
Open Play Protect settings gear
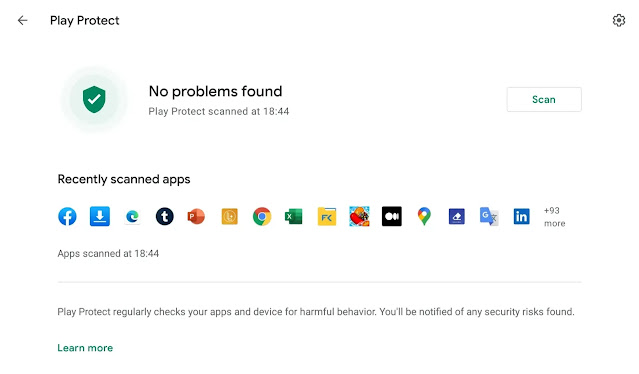619,20
